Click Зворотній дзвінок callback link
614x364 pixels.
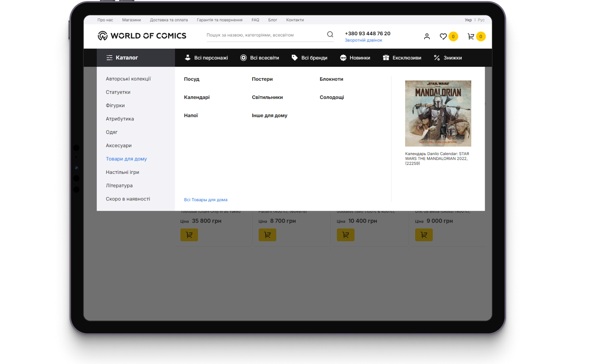pyautogui.click(x=363, y=40)
